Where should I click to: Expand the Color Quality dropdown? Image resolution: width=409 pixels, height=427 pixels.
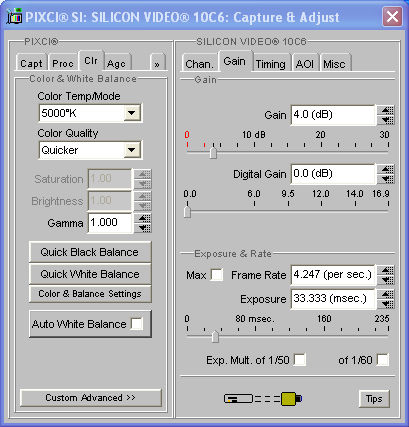pos(132,150)
